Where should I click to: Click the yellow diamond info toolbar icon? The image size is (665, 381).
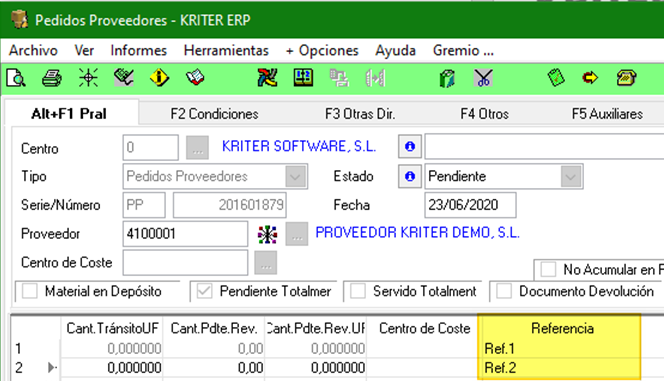pyautogui.click(x=159, y=78)
